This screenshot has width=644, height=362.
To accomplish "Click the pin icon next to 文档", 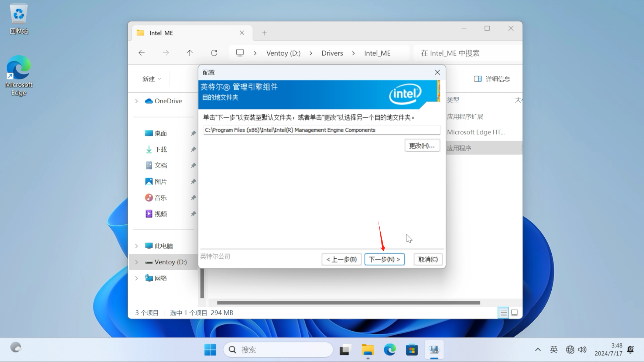I will 193,165.
